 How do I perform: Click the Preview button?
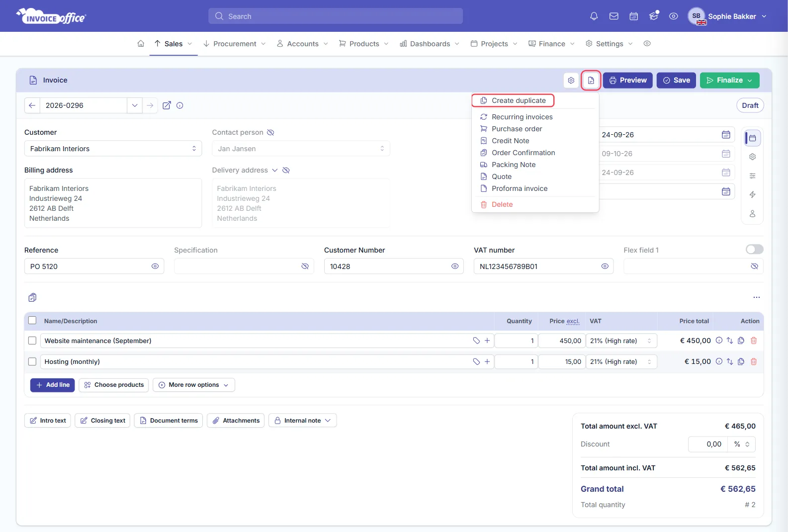(x=627, y=80)
